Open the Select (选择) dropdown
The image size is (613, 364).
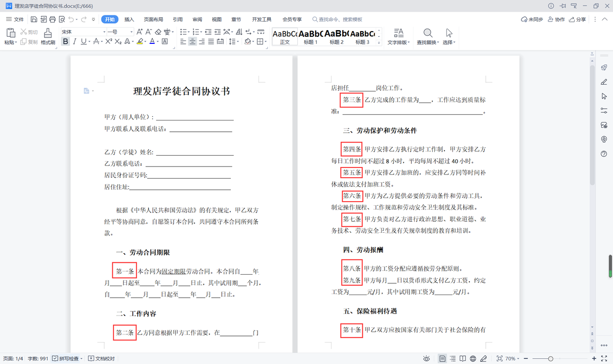click(x=449, y=42)
